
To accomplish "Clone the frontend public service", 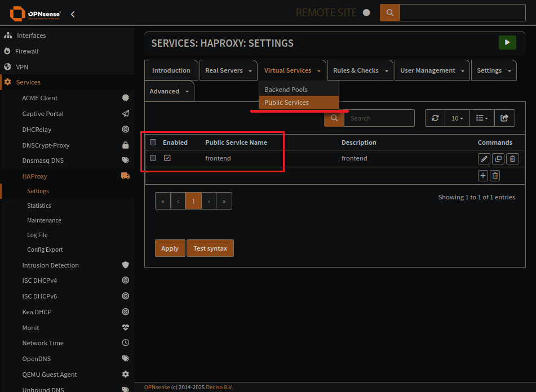I will point(498,159).
